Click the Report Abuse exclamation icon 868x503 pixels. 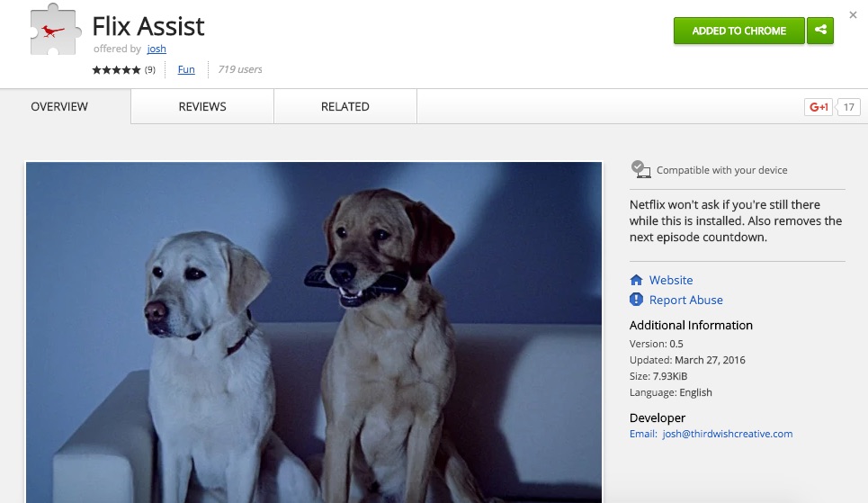[636, 300]
